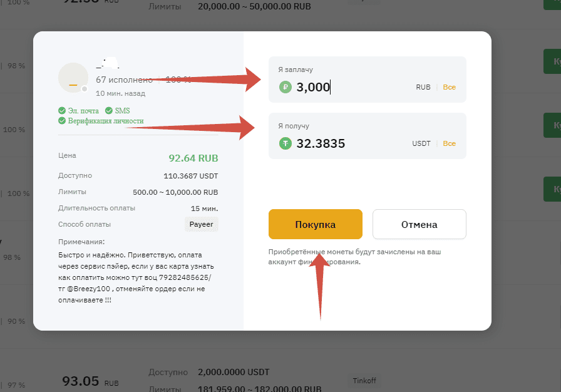Click the '67 исполнено' completed orders text
This screenshot has height=392, width=561.
pos(124,80)
